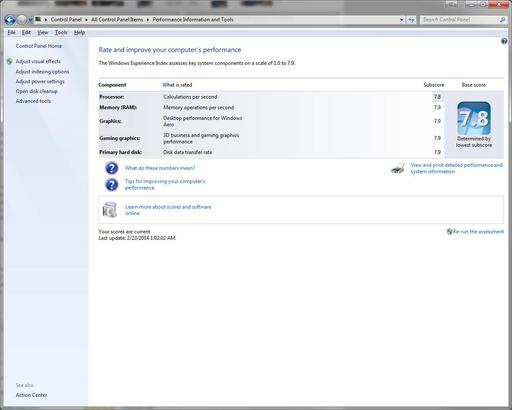512x410 pixels.
Task: Click the printer icon next to 'View and print'
Action: coord(398,169)
